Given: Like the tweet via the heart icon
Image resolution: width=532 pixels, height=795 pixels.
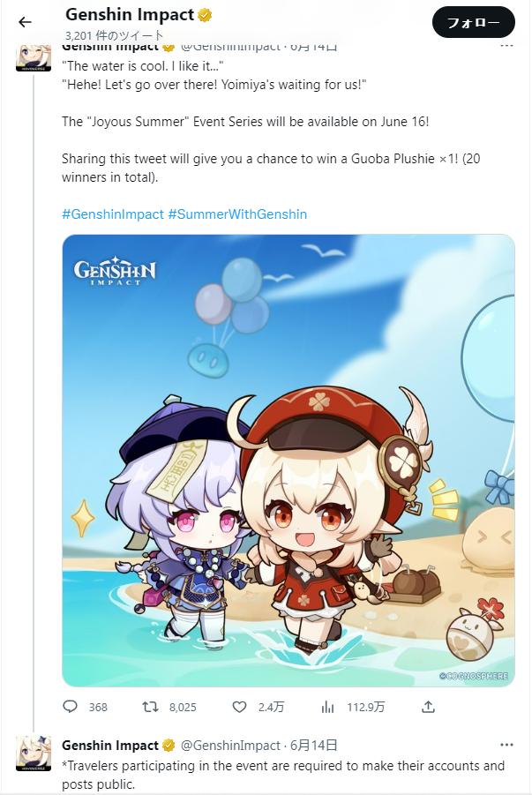Looking at the screenshot, I should tap(239, 706).
